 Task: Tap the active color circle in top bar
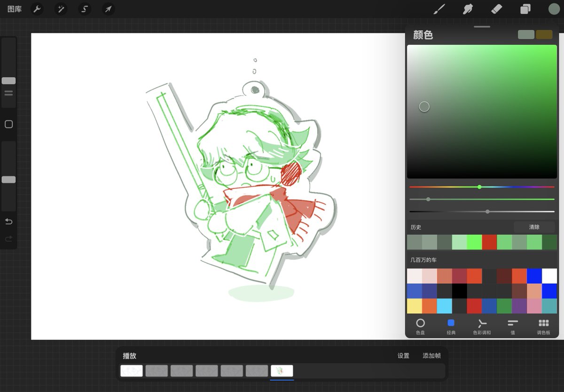[554, 9]
